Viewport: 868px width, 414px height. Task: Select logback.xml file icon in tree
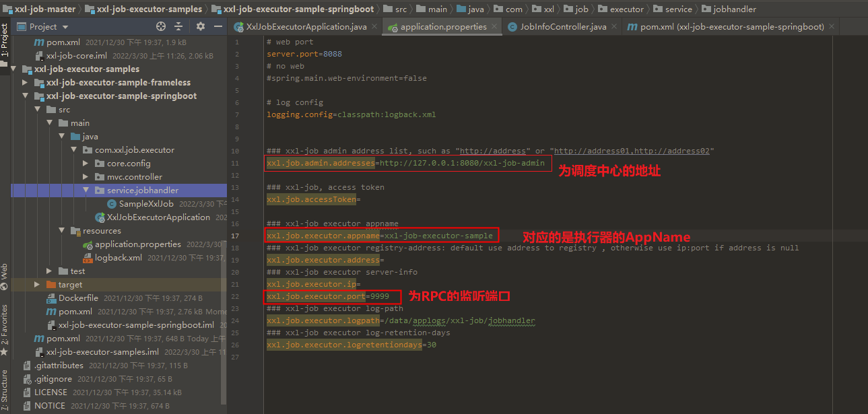tap(88, 258)
